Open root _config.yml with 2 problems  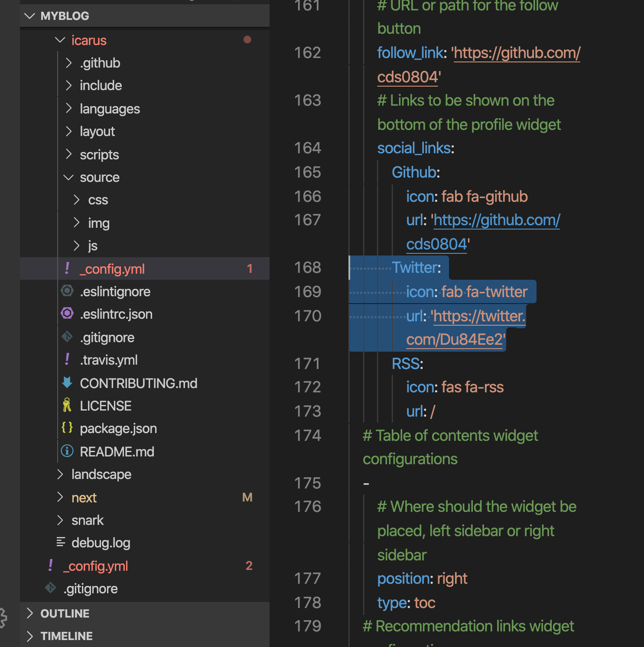pos(95,566)
